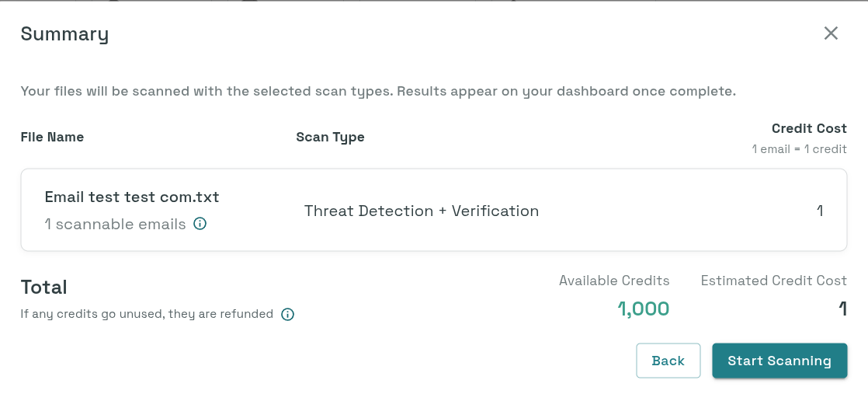The image size is (868, 401).
Task: Open info icon beside 1 scannable emails
Action: (200, 223)
